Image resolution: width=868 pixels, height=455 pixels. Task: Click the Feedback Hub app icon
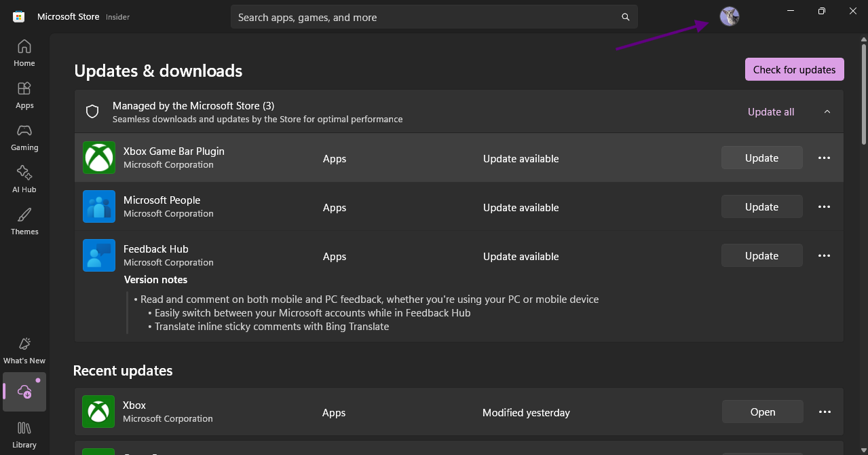[99, 255]
